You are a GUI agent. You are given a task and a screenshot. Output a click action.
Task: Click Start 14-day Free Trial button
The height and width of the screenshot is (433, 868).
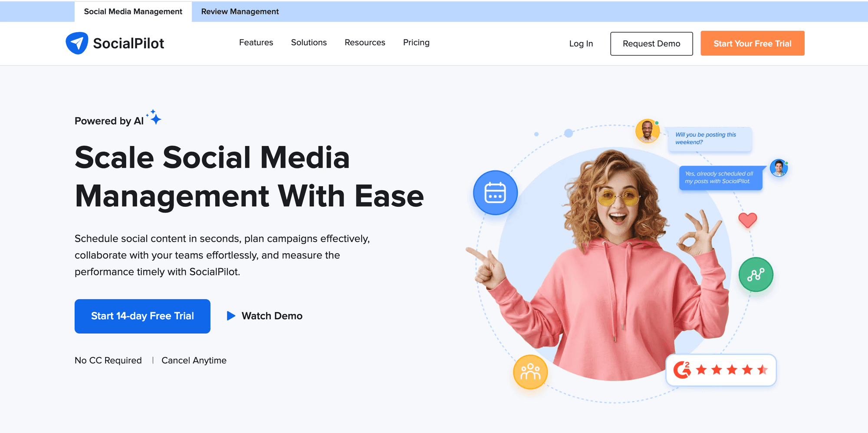(x=142, y=316)
